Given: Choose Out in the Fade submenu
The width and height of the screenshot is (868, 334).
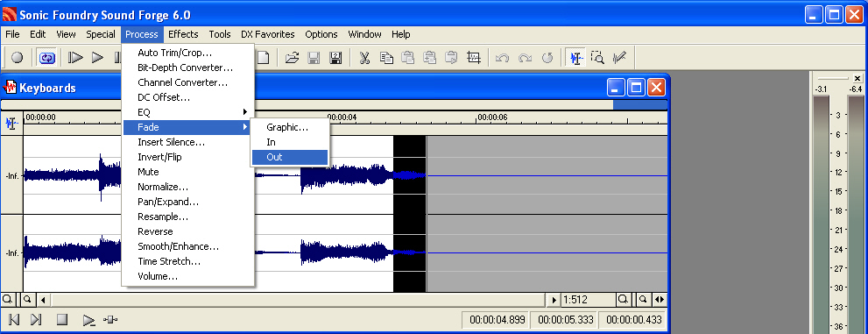Looking at the screenshot, I should point(290,157).
